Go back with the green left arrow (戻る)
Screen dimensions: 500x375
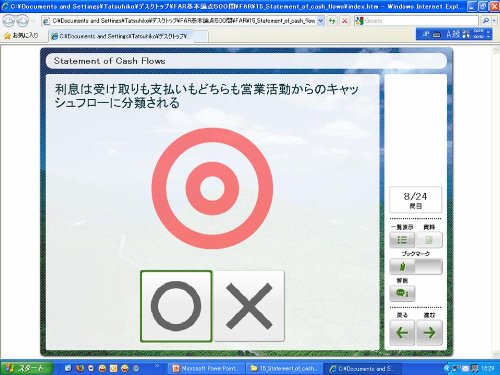click(x=402, y=333)
